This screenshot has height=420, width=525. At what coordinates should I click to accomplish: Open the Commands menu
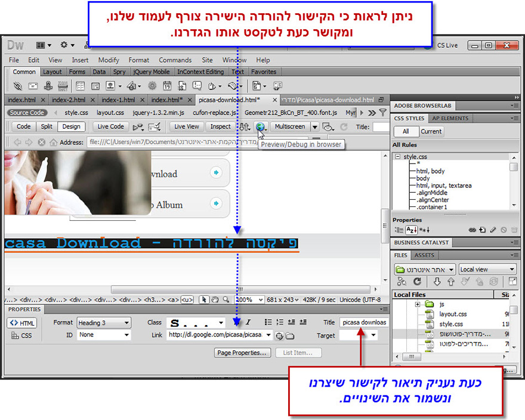click(x=175, y=60)
